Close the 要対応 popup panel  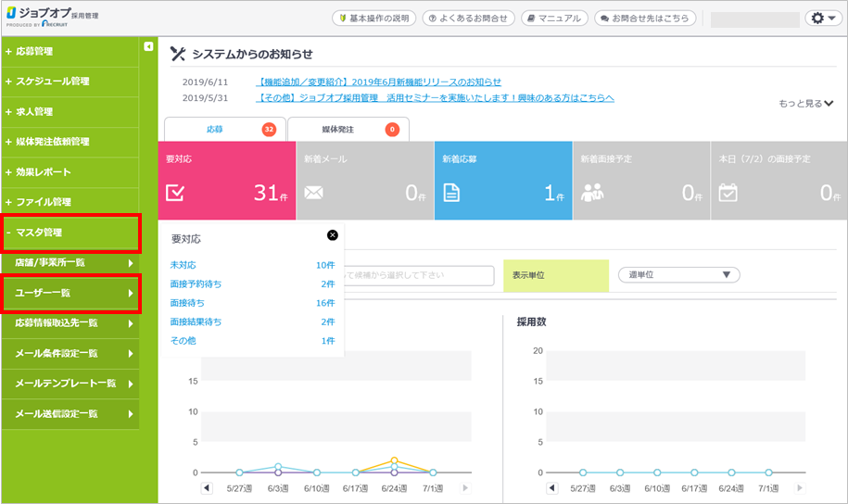click(333, 235)
